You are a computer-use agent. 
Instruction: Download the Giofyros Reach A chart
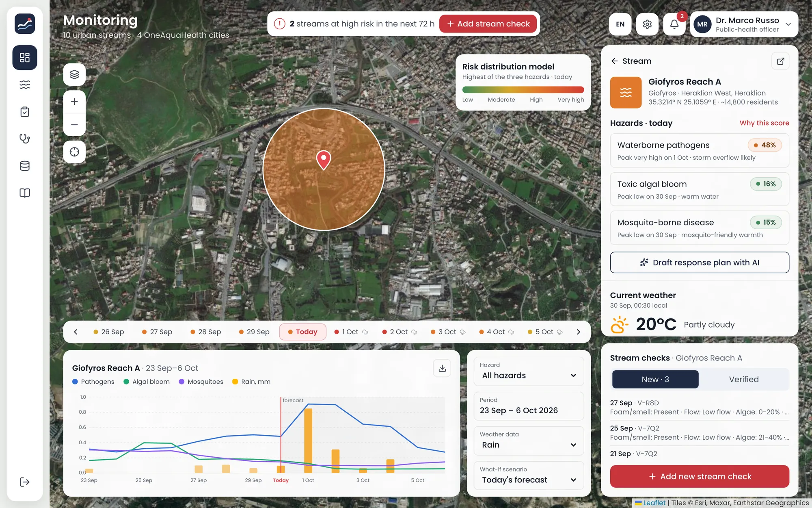point(442,368)
